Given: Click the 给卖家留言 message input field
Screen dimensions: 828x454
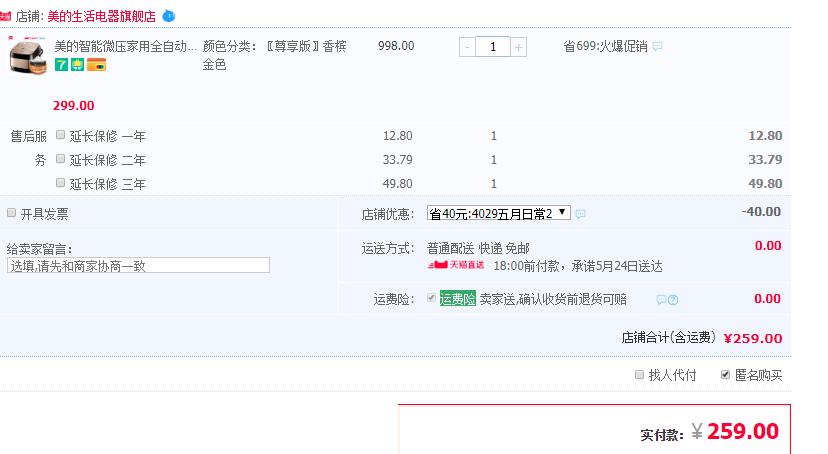Looking at the screenshot, I should tap(138, 265).
